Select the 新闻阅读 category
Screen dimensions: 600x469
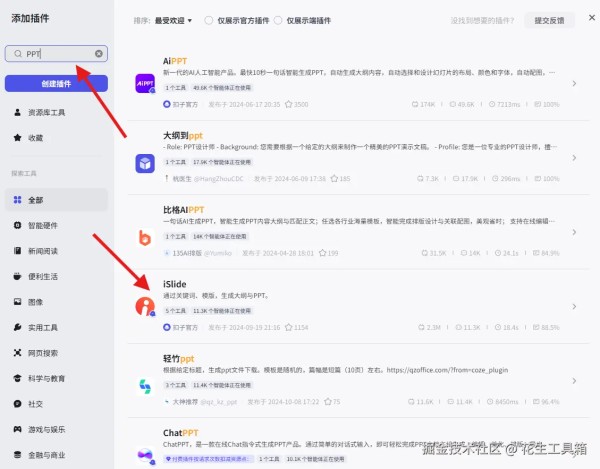pos(56,251)
